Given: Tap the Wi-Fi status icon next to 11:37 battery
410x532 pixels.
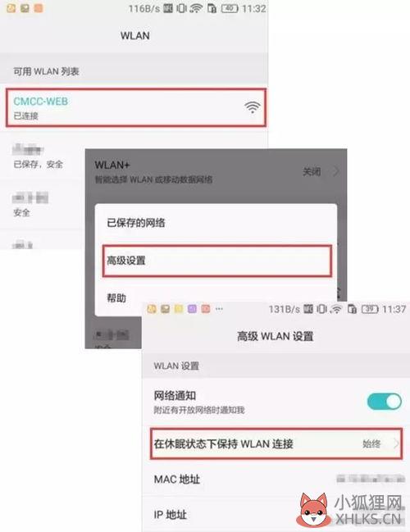Looking at the screenshot, I should point(337,309).
